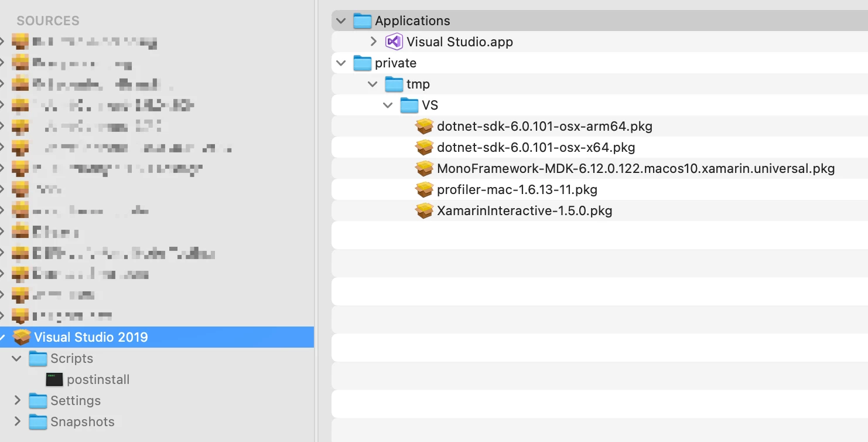Click the Visual Studio 2019 package icon
Screen dimensions: 868x442
[x=22, y=338]
